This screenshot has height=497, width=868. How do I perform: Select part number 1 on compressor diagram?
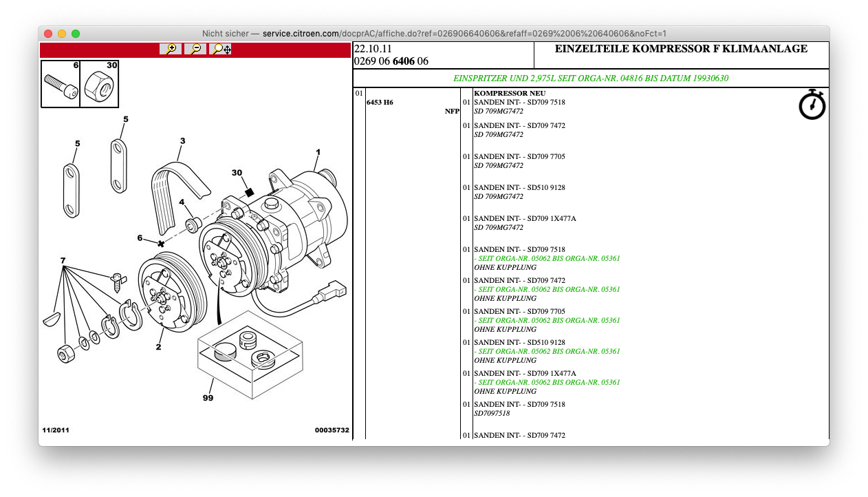(318, 151)
